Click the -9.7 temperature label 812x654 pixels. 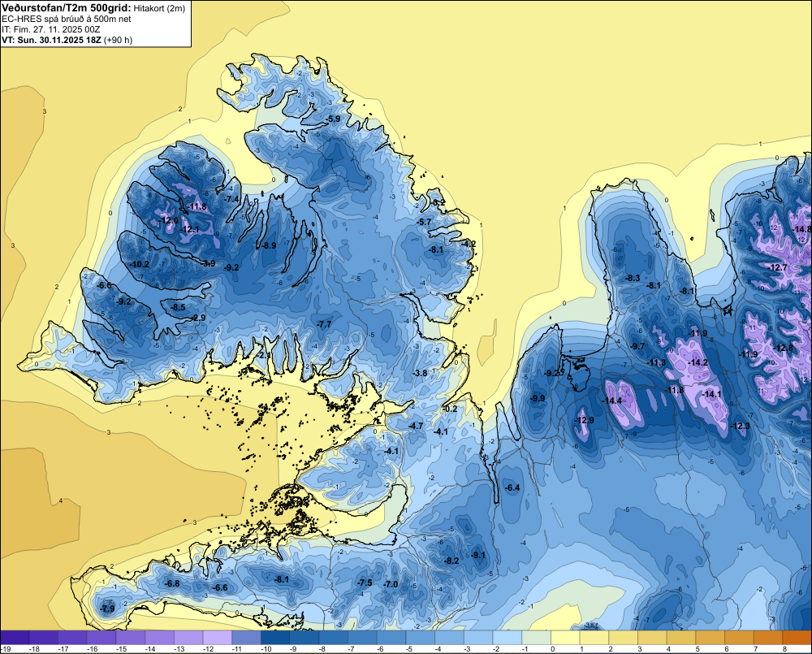pyautogui.click(x=637, y=346)
